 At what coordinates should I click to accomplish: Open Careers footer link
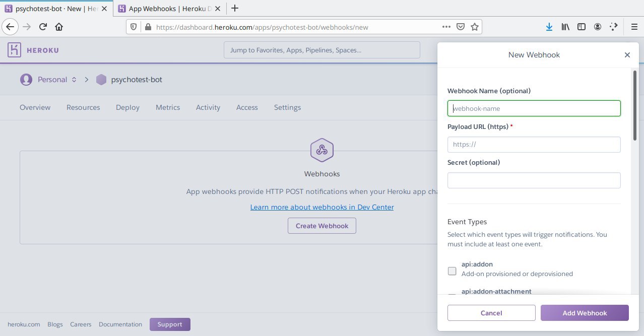point(81,324)
